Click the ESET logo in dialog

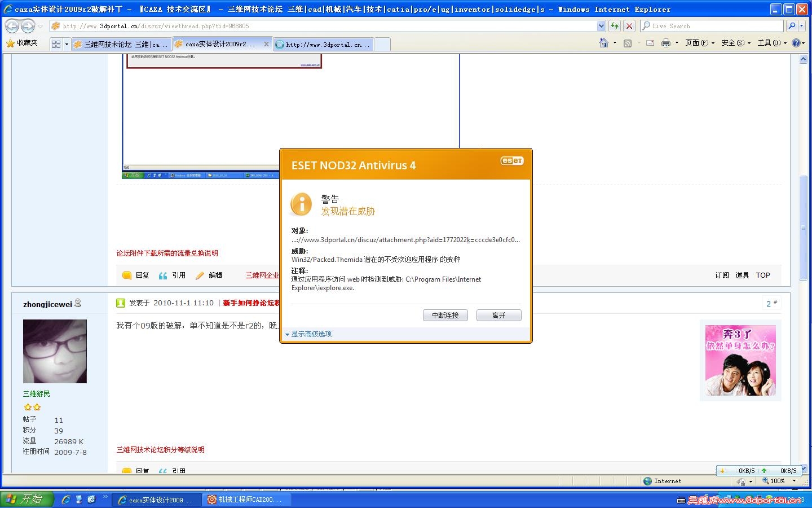coord(512,161)
